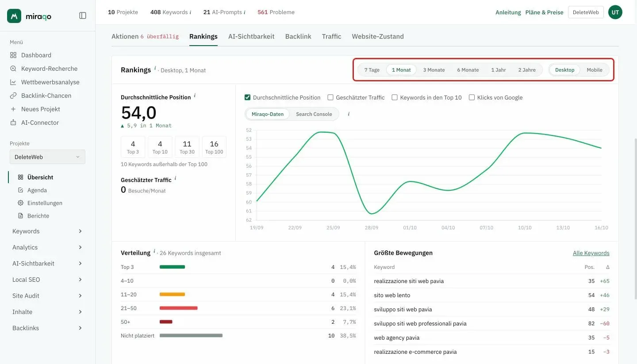Click the Berichte document icon
This screenshot has height=364, width=637.
[20, 216]
